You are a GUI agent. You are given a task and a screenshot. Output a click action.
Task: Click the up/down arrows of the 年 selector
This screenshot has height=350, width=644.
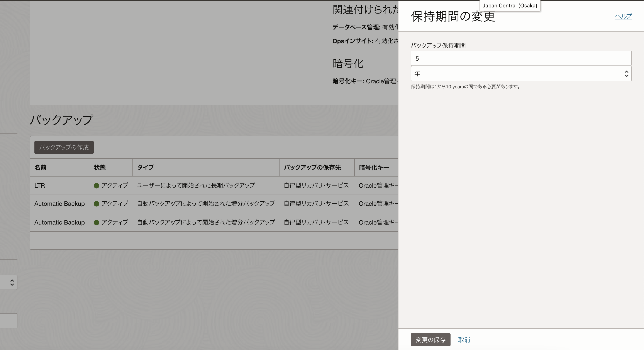click(626, 74)
